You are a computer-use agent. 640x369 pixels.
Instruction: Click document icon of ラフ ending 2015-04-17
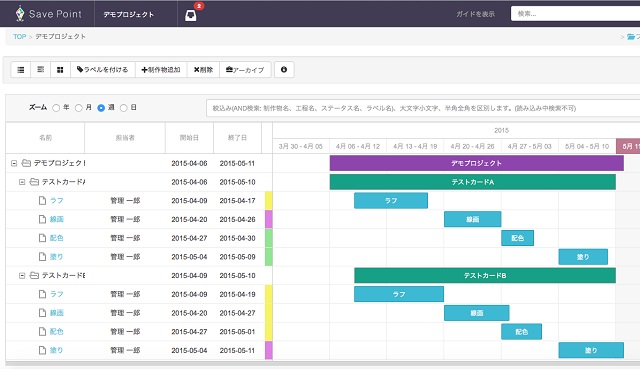pos(42,200)
